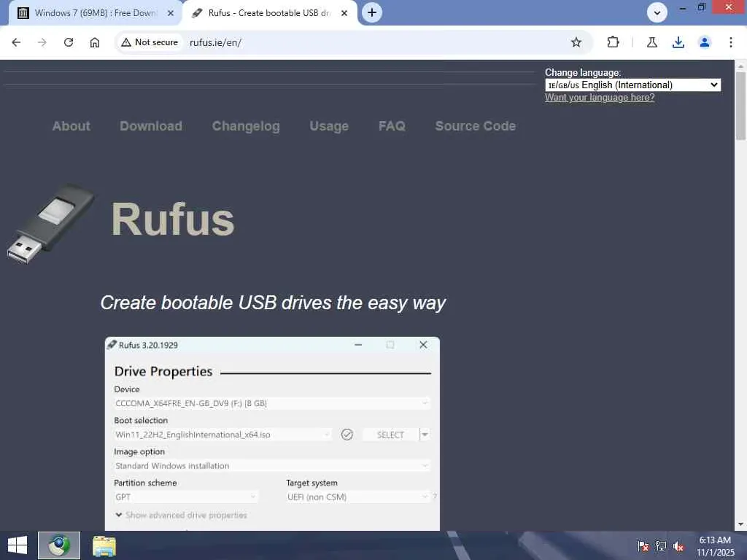Click the Rufus 3.20.1929 screenshot image
The width and height of the screenshot is (747, 560).
[x=272, y=433]
